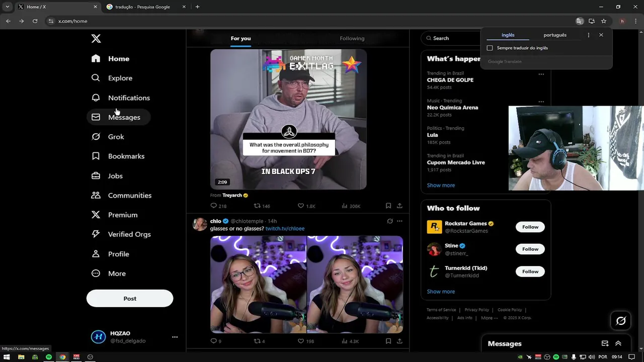
Task: Reply to chlo's post
Action: [216, 341]
